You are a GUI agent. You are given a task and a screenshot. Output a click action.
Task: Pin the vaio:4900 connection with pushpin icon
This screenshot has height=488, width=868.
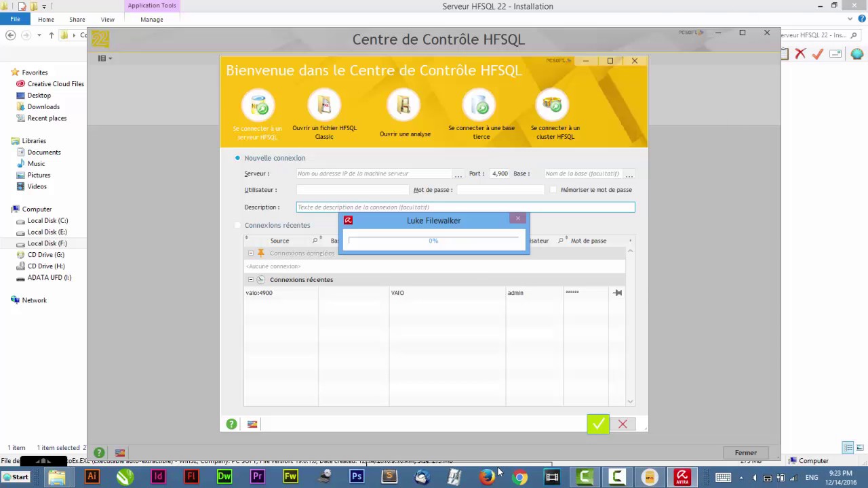617,293
